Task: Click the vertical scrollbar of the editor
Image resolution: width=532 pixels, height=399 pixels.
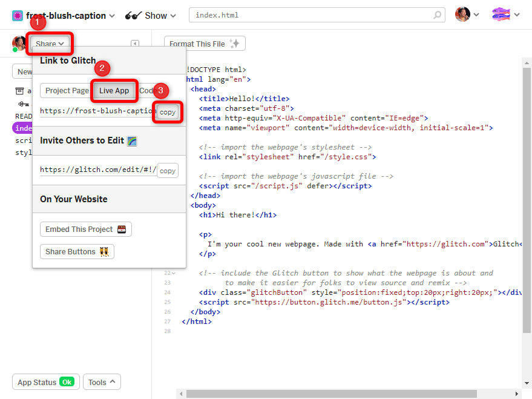Action: pyautogui.click(x=527, y=200)
